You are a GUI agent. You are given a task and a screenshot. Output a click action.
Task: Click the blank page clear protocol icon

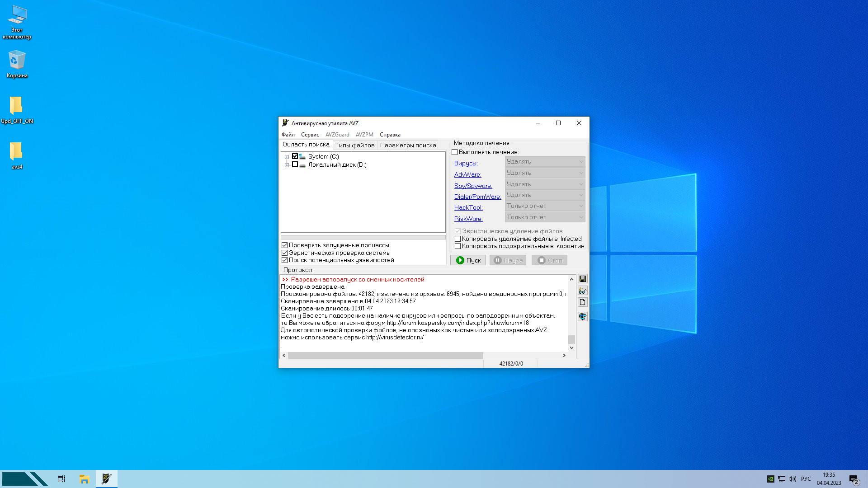582,302
